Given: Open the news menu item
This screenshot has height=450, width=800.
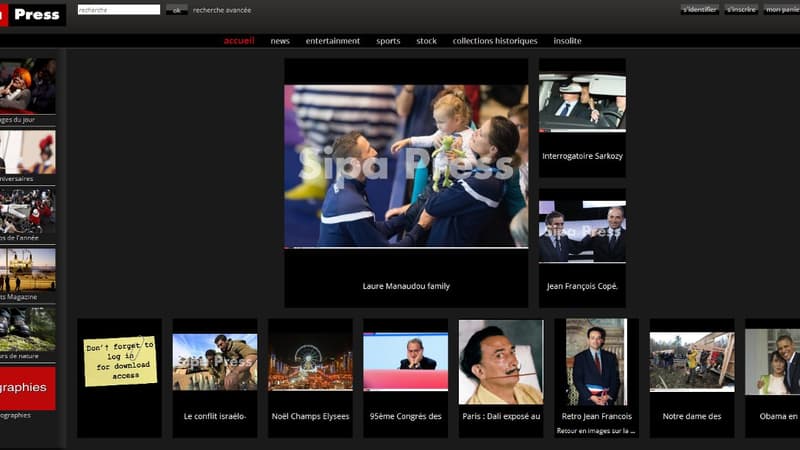Looking at the screenshot, I should (x=280, y=41).
